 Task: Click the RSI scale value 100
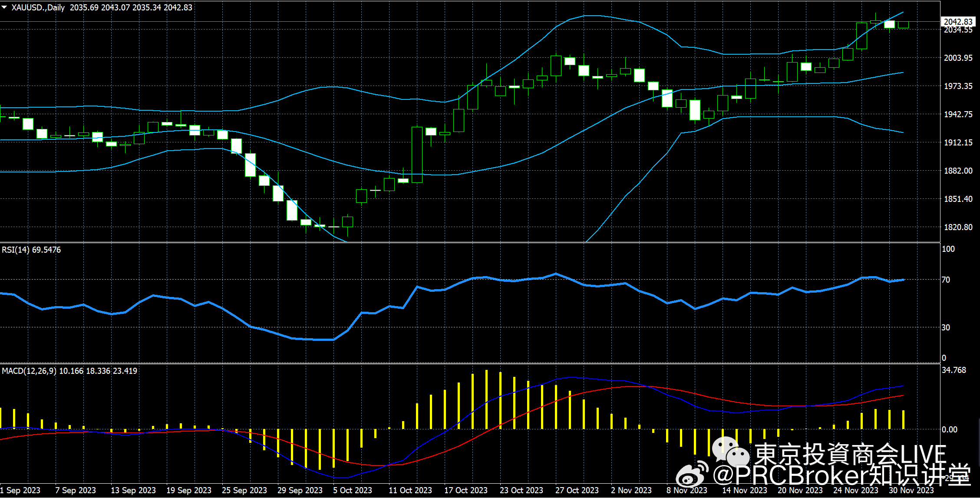coord(948,249)
